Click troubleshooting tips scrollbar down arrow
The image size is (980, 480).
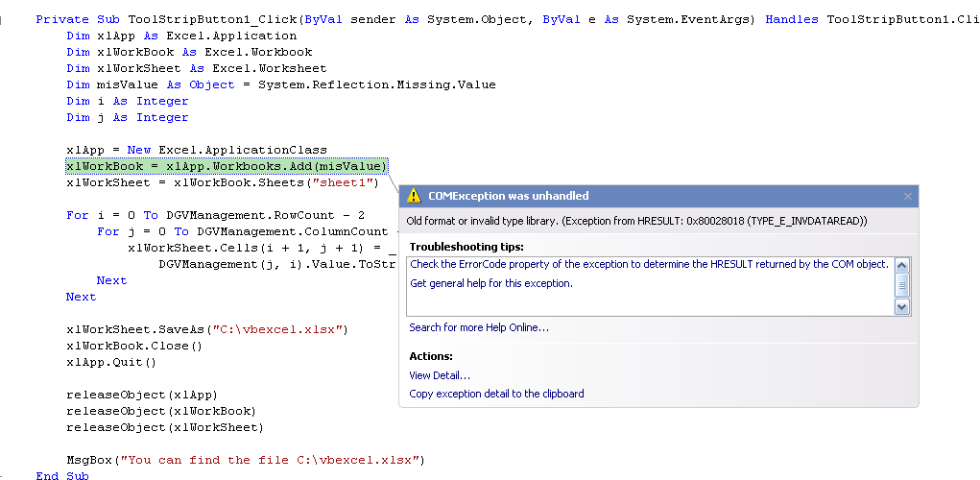(902, 306)
